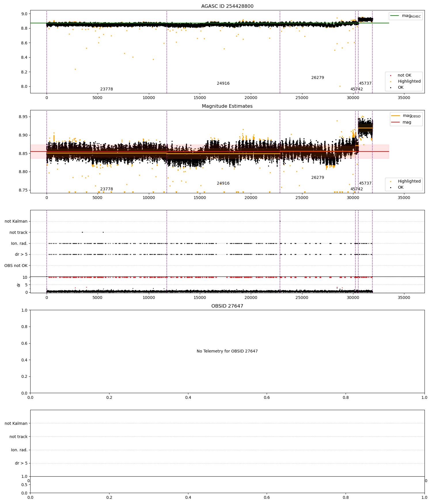Select label 24916 in Magnitude Estimates plot
This screenshot has width=432, height=504.
[x=223, y=183]
